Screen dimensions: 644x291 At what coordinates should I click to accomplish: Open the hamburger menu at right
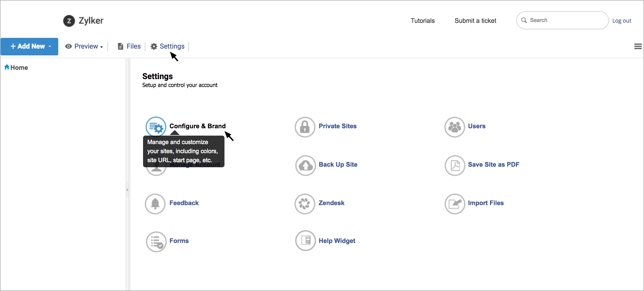(x=638, y=46)
